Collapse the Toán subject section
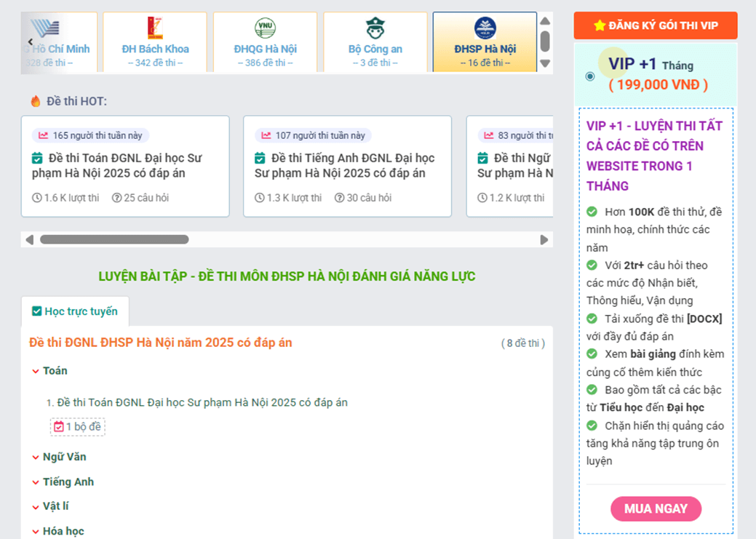Image resolution: width=756 pixels, height=539 pixels. (36, 371)
